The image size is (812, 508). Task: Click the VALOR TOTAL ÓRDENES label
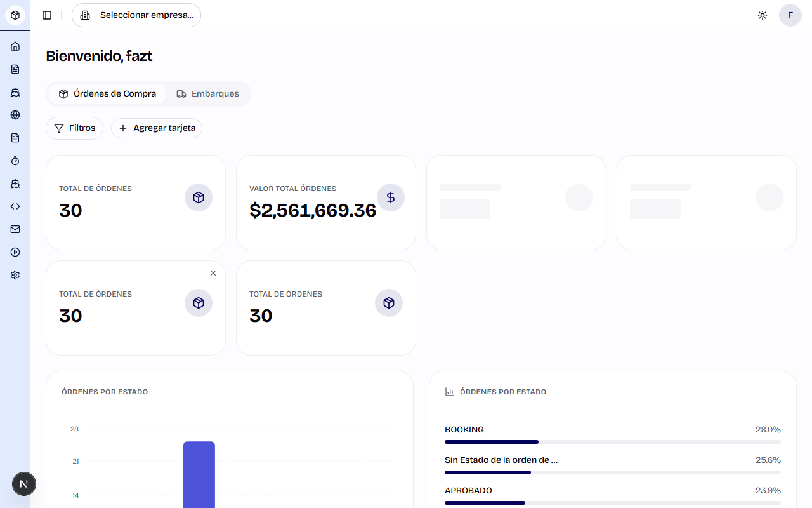[293, 189]
